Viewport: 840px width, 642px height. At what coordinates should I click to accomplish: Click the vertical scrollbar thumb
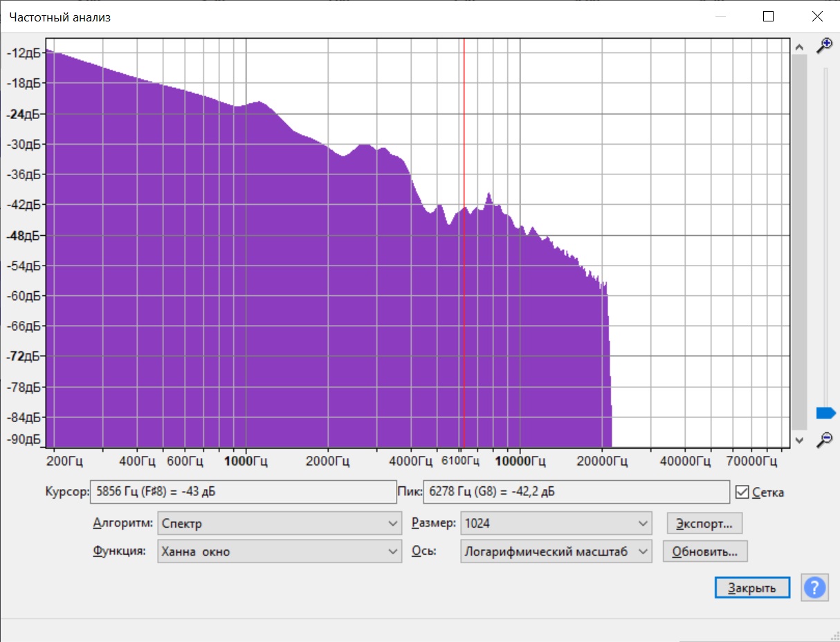(x=798, y=242)
